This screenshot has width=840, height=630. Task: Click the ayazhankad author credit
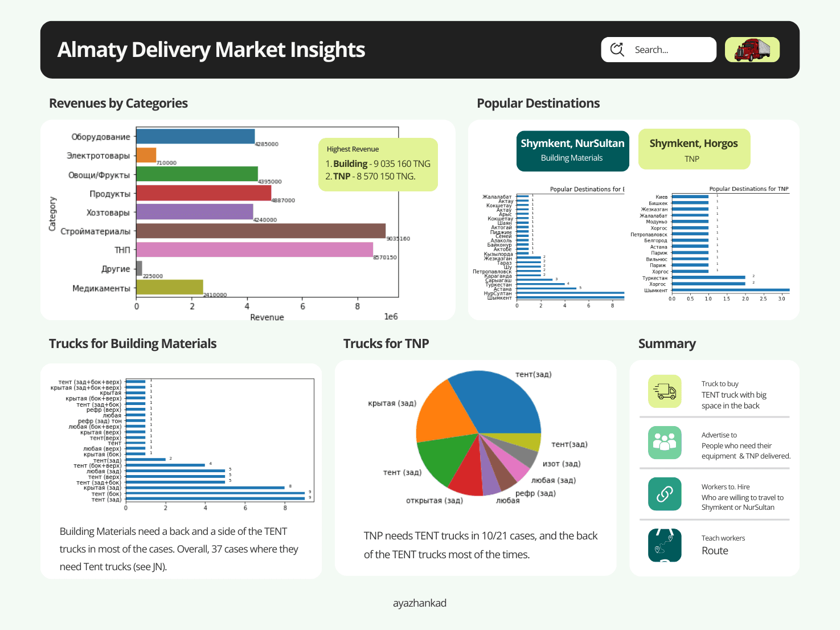[420, 603]
